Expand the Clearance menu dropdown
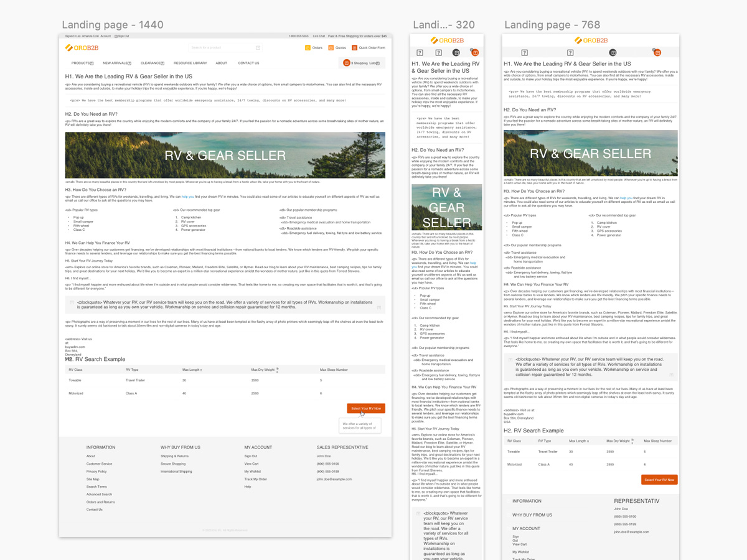This screenshot has height=560, width=747. point(153,63)
